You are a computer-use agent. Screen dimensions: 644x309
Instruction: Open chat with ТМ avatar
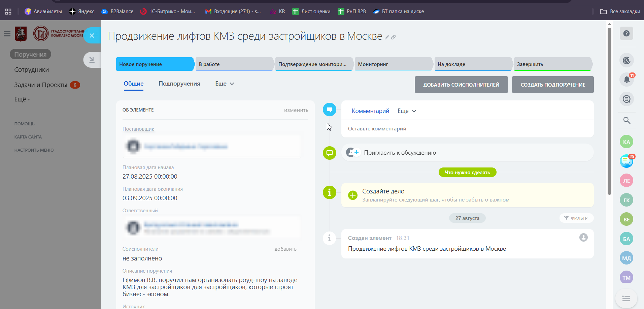point(626,277)
